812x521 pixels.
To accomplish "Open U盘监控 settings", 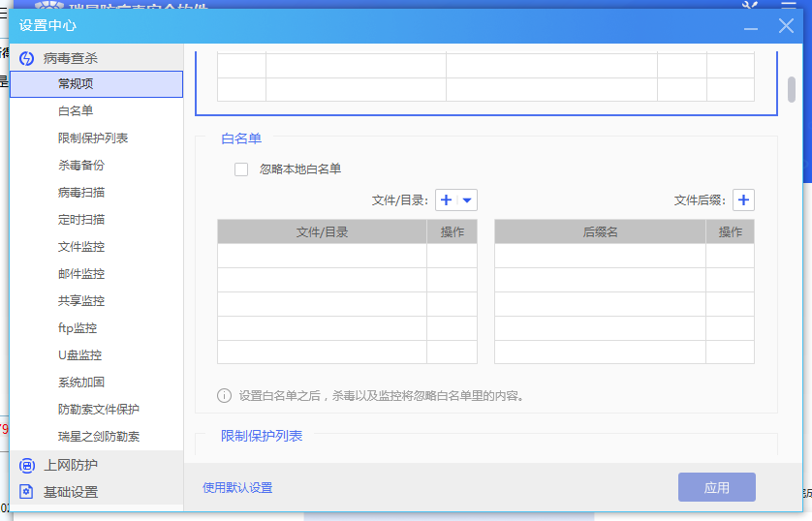I will tap(79, 355).
